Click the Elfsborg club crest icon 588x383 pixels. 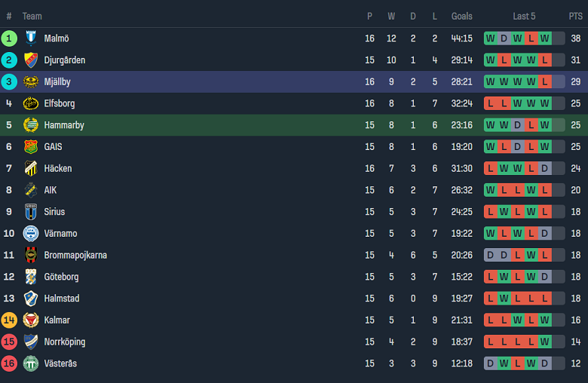(x=31, y=103)
